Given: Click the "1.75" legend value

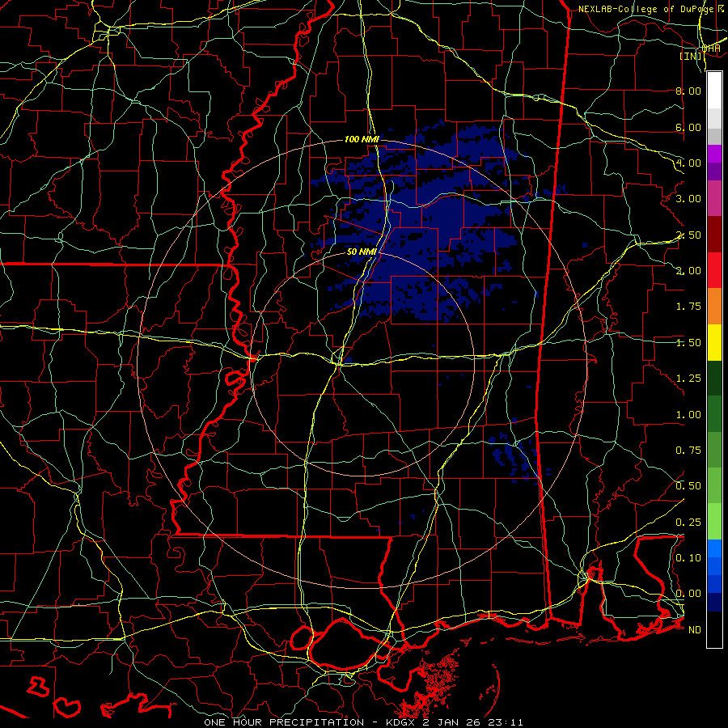Looking at the screenshot, I should [688, 307].
